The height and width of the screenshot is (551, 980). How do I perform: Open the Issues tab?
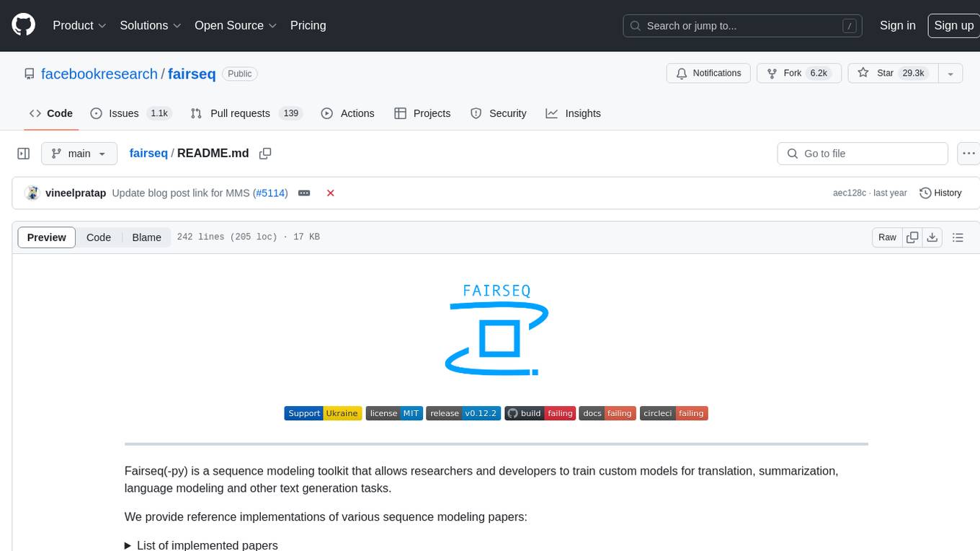[x=130, y=113]
